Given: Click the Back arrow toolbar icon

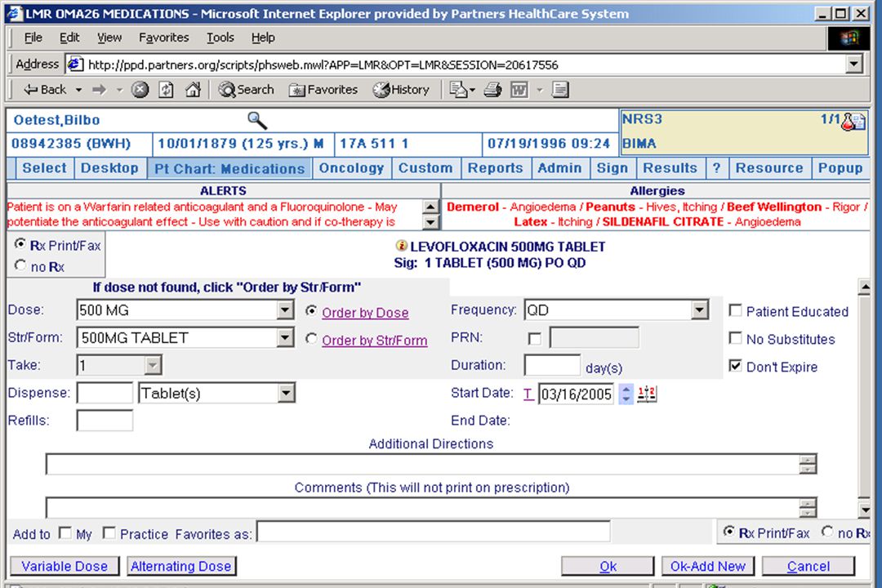Looking at the screenshot, I should (45, 90).
